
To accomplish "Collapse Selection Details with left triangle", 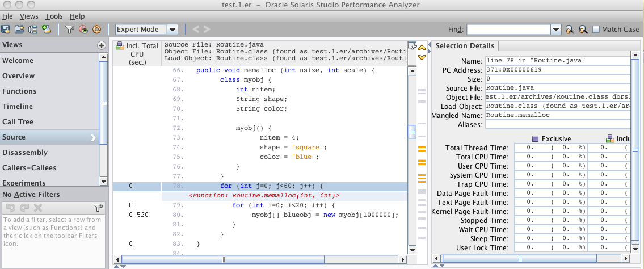I will (430, 44).
